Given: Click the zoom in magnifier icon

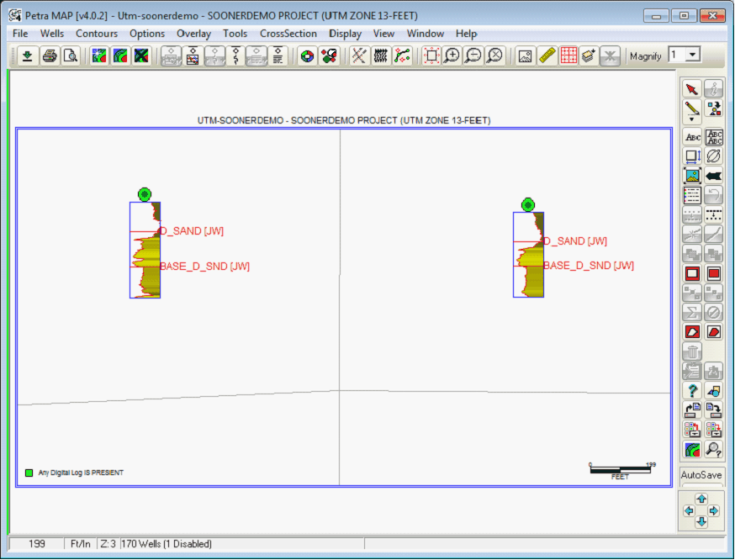Looking at the screenshot, I should click(x=452, y=55).
